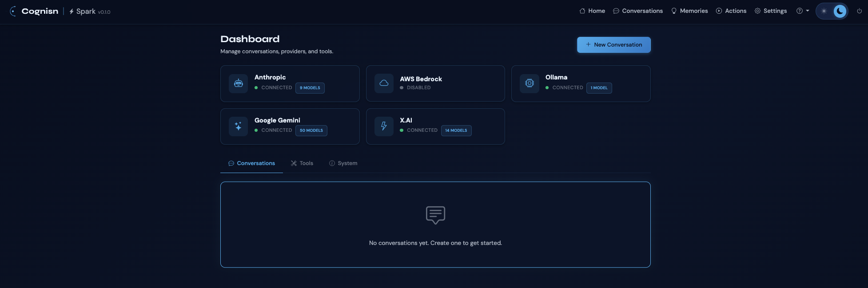This screenshot has height=288, width=868.
Task: Click the Google Gemini CONNECTED status
Action: (273, 130)
